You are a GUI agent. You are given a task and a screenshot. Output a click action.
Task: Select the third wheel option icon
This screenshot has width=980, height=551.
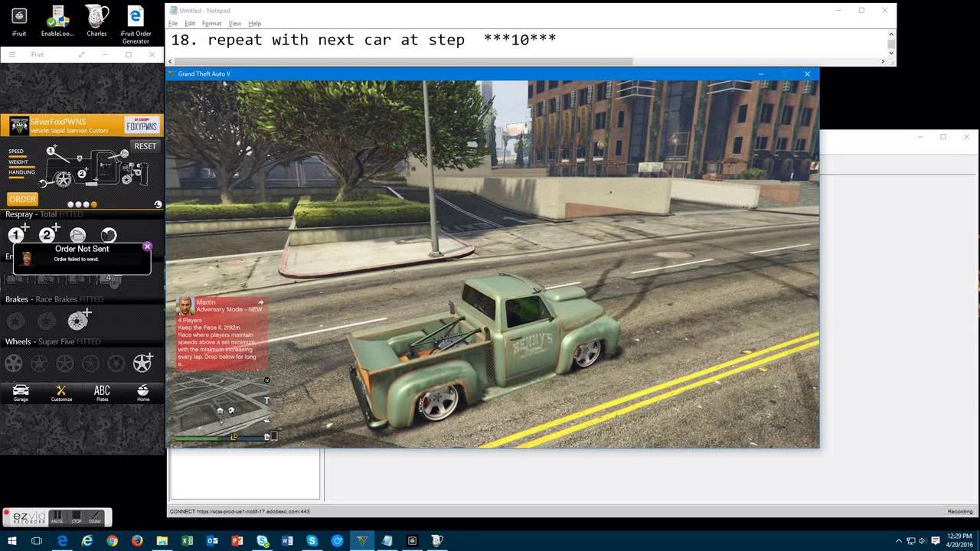coord(65,364)
